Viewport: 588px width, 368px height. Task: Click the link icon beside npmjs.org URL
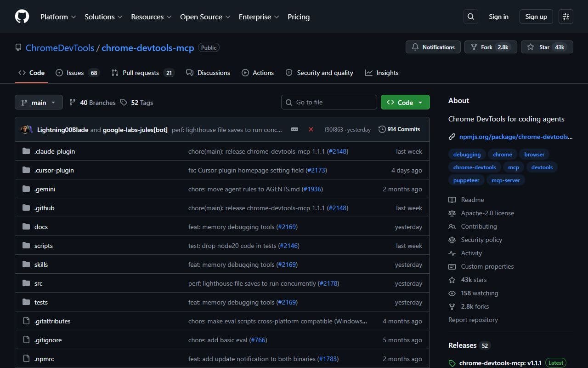tap(452, 137)
